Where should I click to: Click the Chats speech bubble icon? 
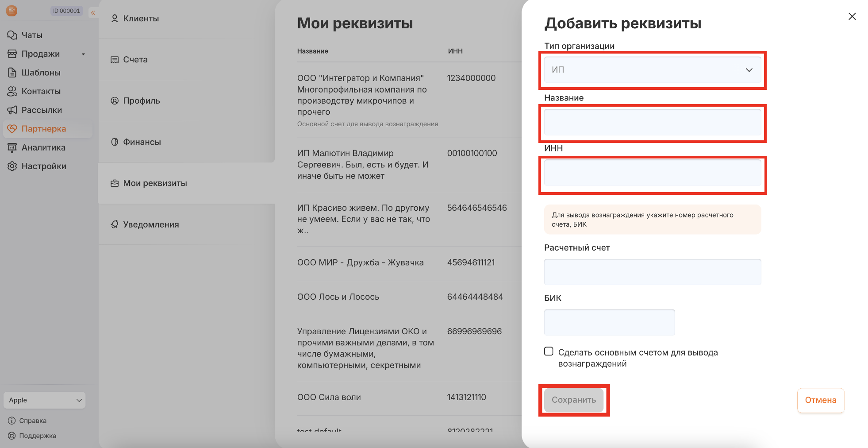pyautogui.click(x=12, y=35)
